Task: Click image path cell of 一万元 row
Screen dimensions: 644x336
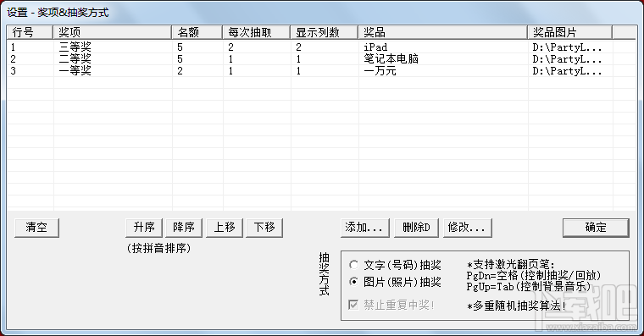Action: (x=570, y=71)
